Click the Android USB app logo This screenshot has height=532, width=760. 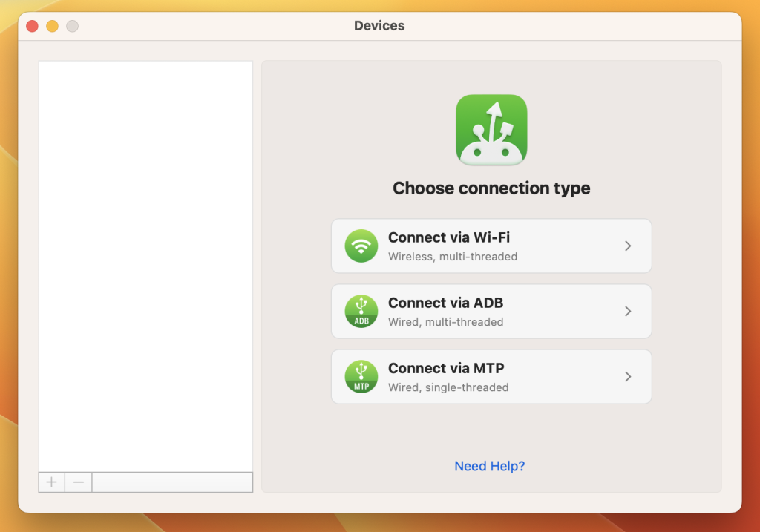click(x=491, y=130)
